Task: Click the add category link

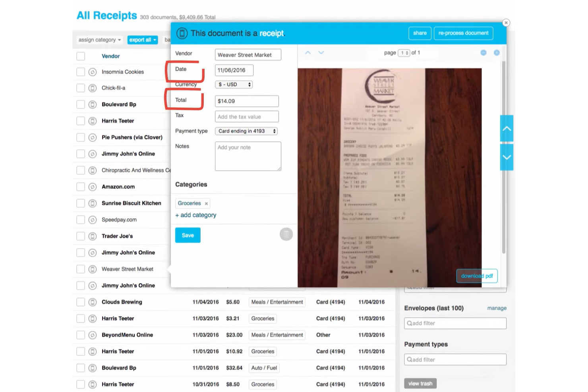Action: (x=195, y=215)
